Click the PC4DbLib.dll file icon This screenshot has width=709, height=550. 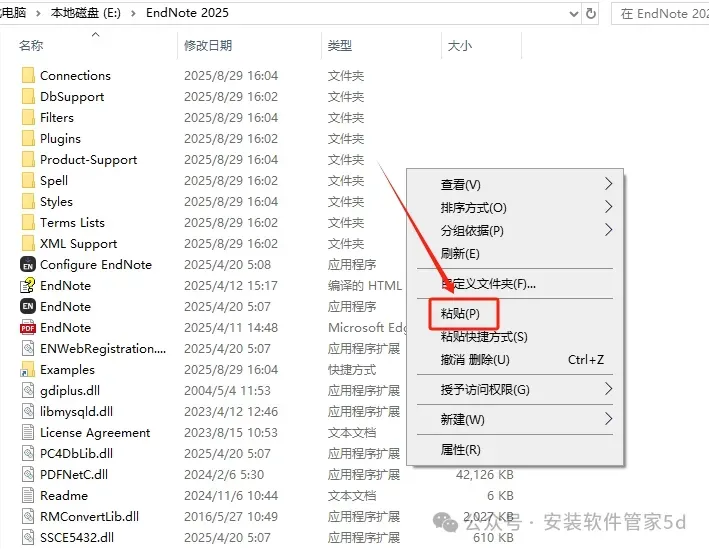click(x=28, y=453)
